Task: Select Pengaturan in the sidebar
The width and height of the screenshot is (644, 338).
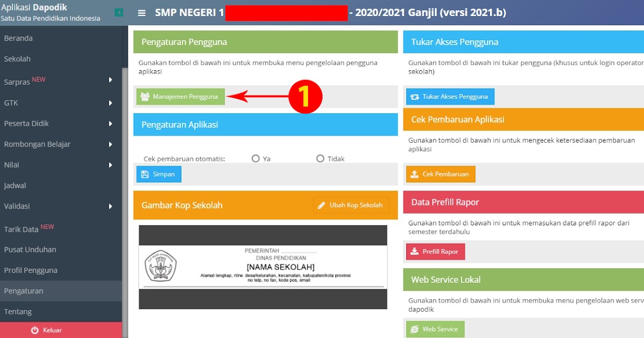Action: [61, 291]
